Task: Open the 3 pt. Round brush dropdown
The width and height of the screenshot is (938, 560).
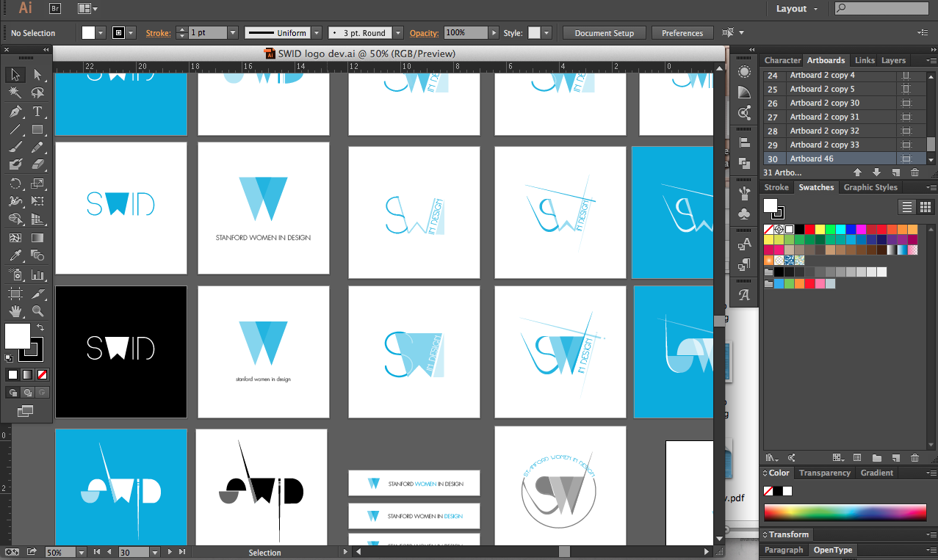Action: [x=397, y=33]
